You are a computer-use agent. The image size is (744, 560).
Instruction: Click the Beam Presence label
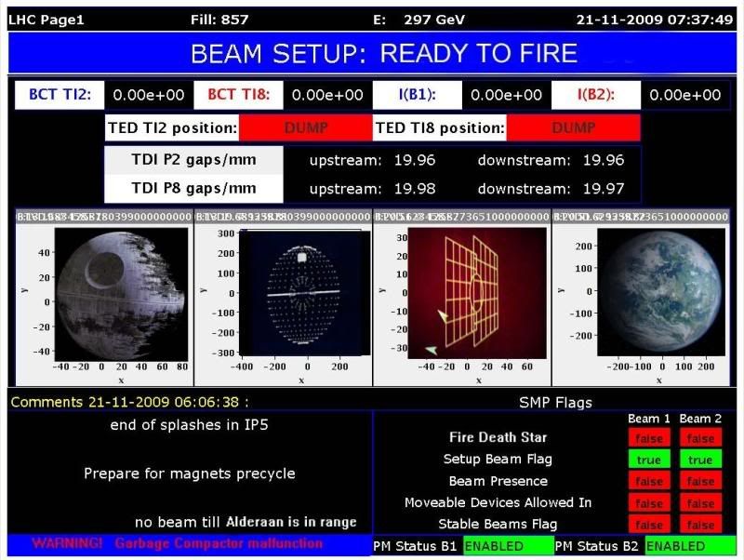(498, 481)
